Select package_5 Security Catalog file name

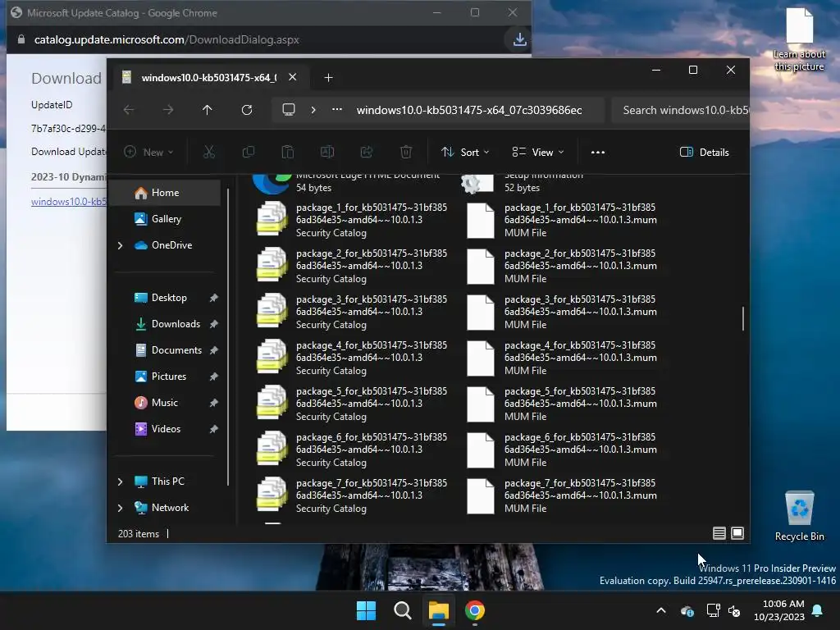[x=372, y=398]
